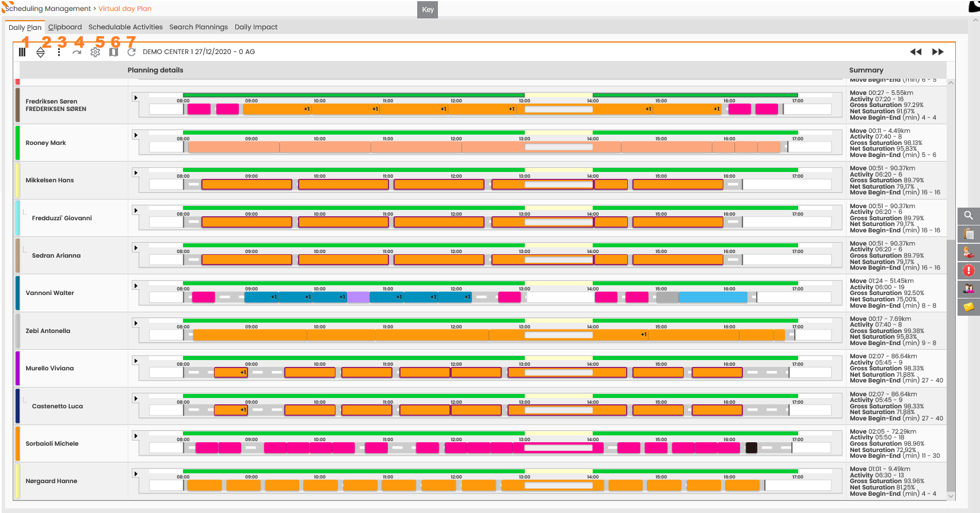Go to next day with double-right arrows
Image resolution: width=980 pixels, height=513 pixels.
(938, 52)
